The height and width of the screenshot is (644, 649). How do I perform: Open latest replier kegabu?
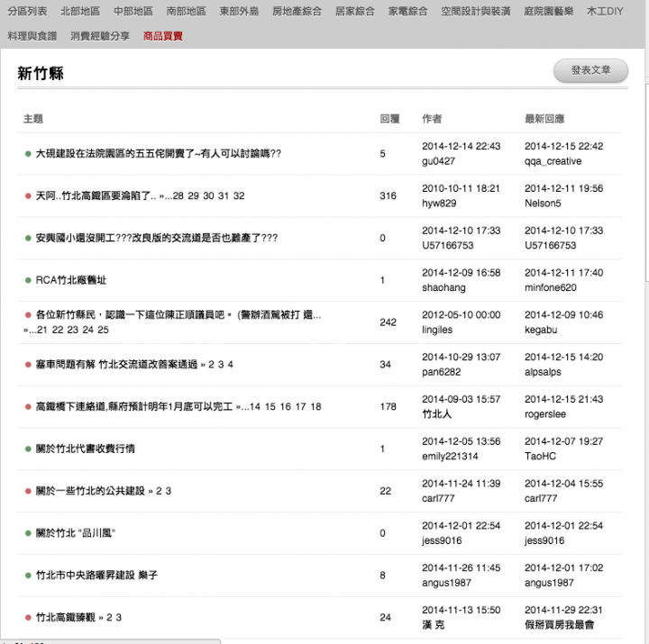541,330
